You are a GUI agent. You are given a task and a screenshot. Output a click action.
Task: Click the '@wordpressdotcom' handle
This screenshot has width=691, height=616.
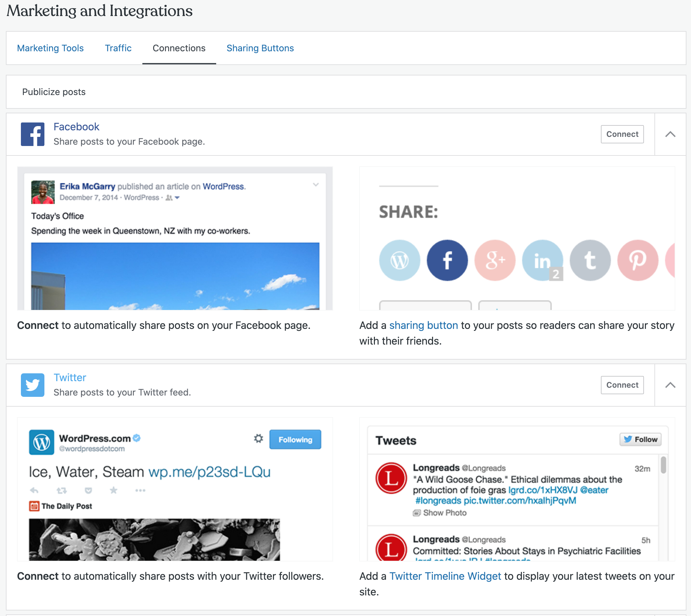[92, 449]
